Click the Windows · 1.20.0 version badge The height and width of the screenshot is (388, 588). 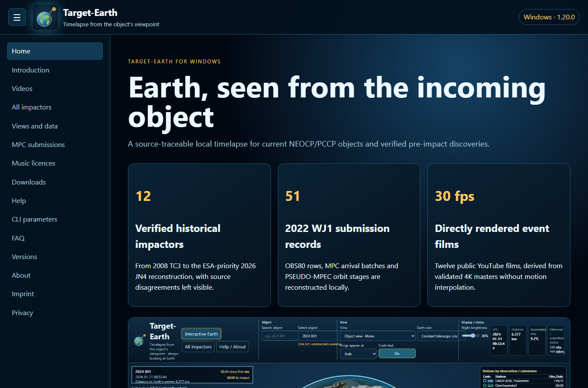[549, 17]
